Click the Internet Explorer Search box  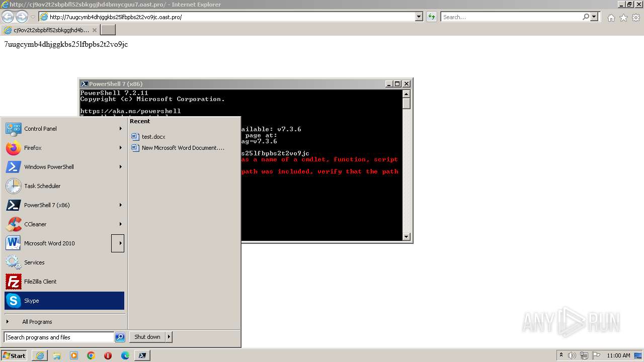[511, 17]
